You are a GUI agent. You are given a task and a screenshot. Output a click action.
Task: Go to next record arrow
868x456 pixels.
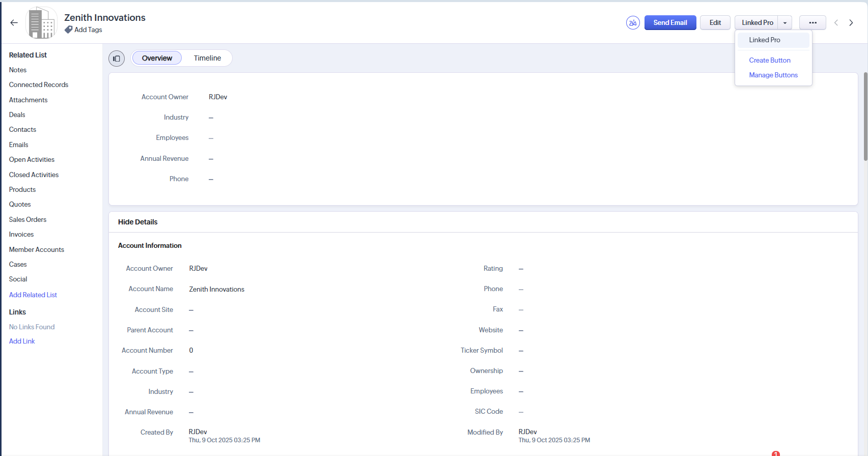[851, 23]
